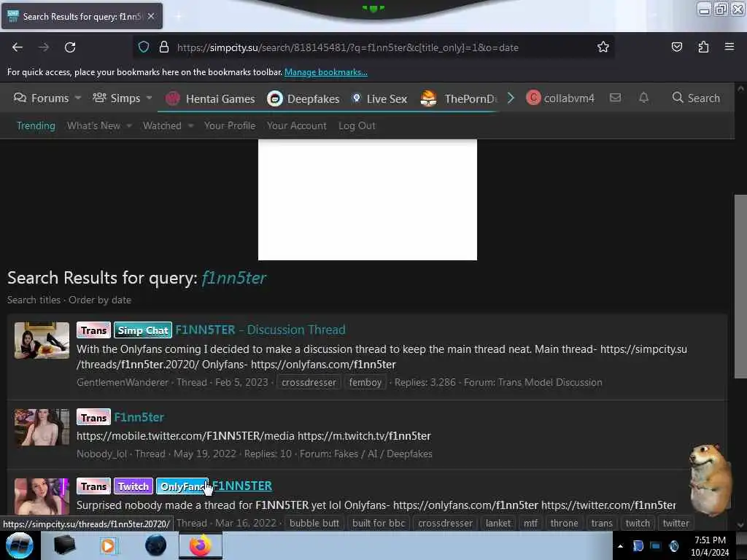Open the tracking protection shield icon

[144, 47]
